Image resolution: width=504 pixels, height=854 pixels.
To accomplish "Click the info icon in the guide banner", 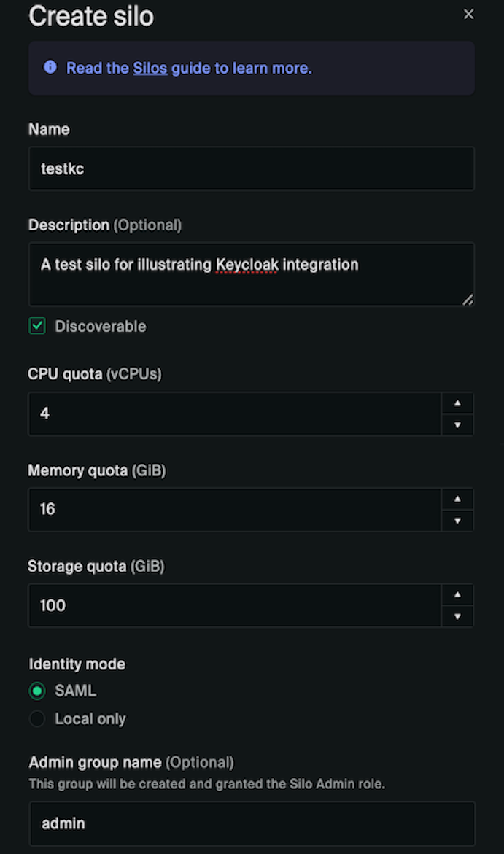I will click(50, 68).
